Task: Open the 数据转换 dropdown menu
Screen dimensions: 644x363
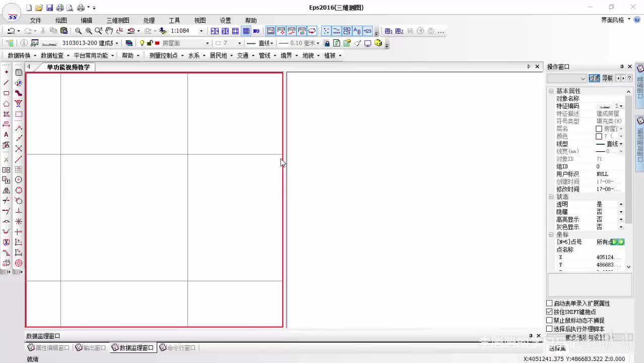Action: (x=22, y=55)
